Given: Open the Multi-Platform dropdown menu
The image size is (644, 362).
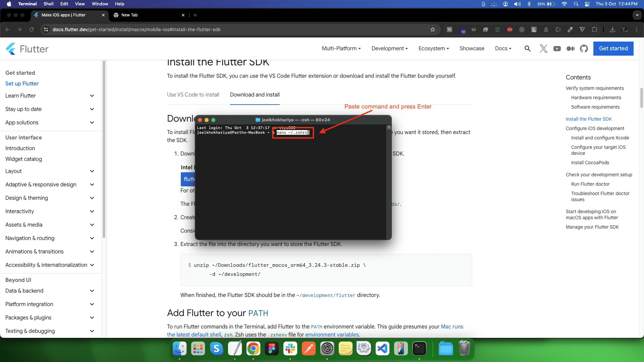Looking at the screenshot, I should (x=341, y=49).
